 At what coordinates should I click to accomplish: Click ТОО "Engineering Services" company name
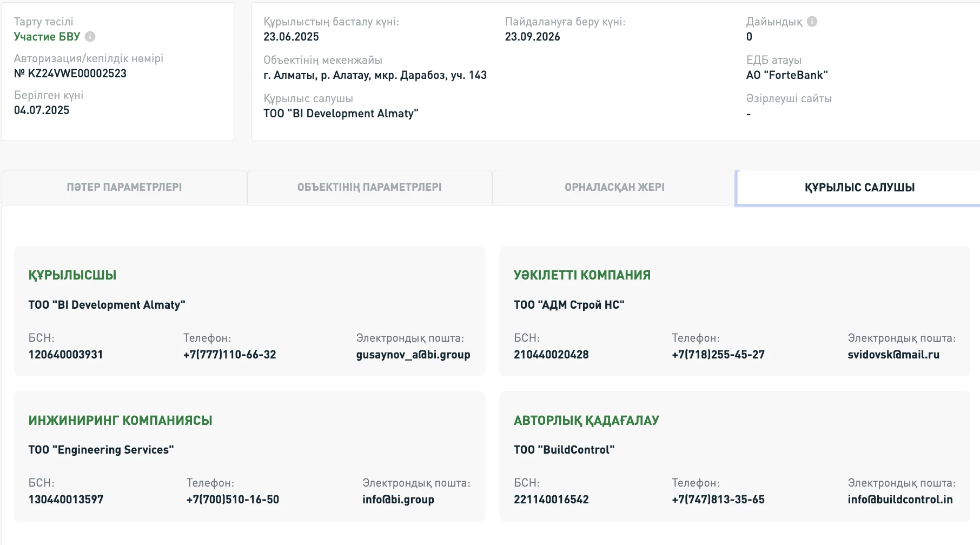[101, 450]
